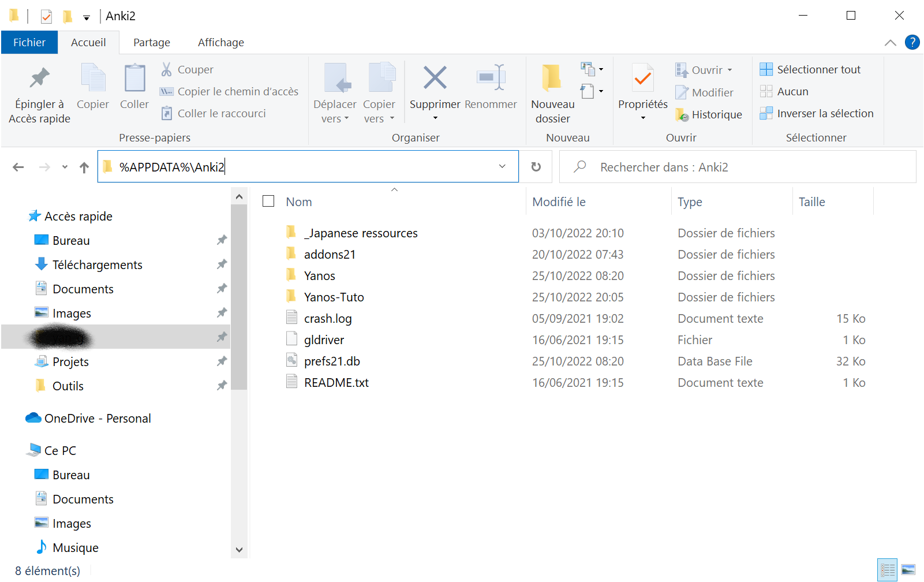Select the Téléchargements link in the sidebar
The image size is (924, 582).
coord(97,264)
